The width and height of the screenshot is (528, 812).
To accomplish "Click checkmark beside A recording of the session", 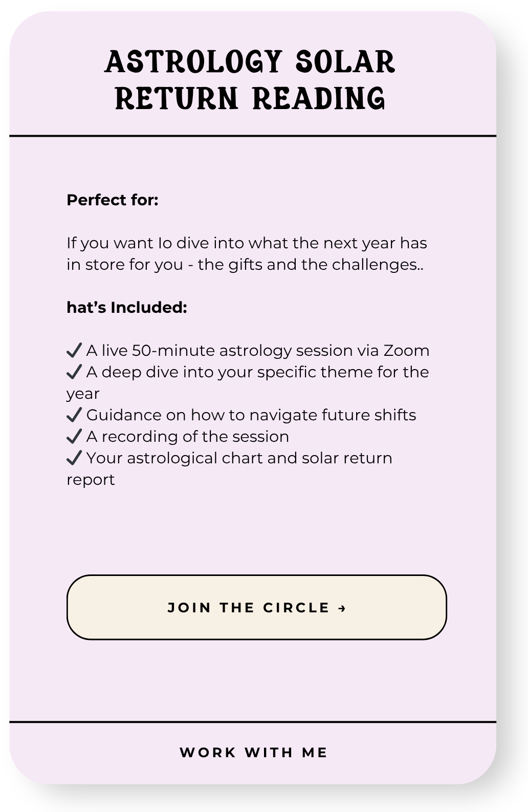I will coord(74,437).
